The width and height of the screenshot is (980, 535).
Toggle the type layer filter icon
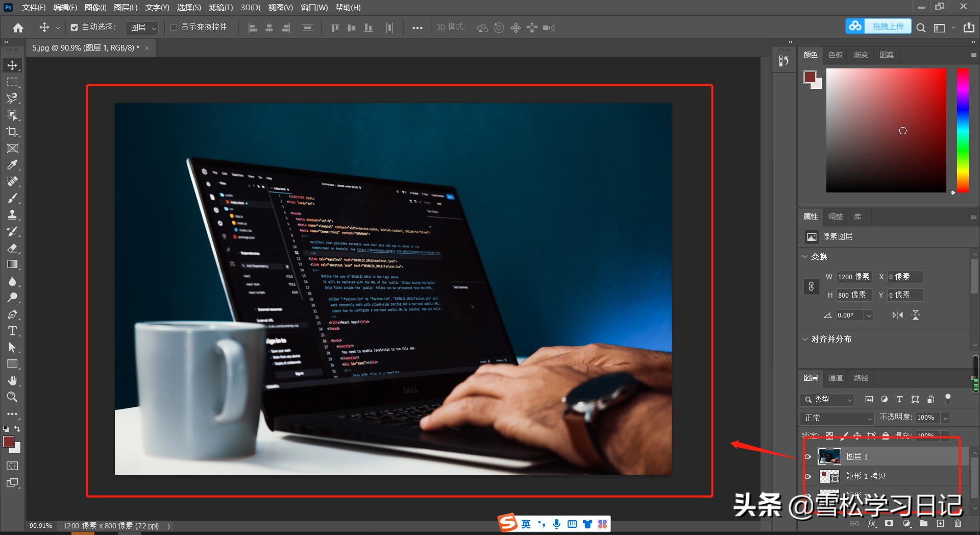tap(899, 399)
